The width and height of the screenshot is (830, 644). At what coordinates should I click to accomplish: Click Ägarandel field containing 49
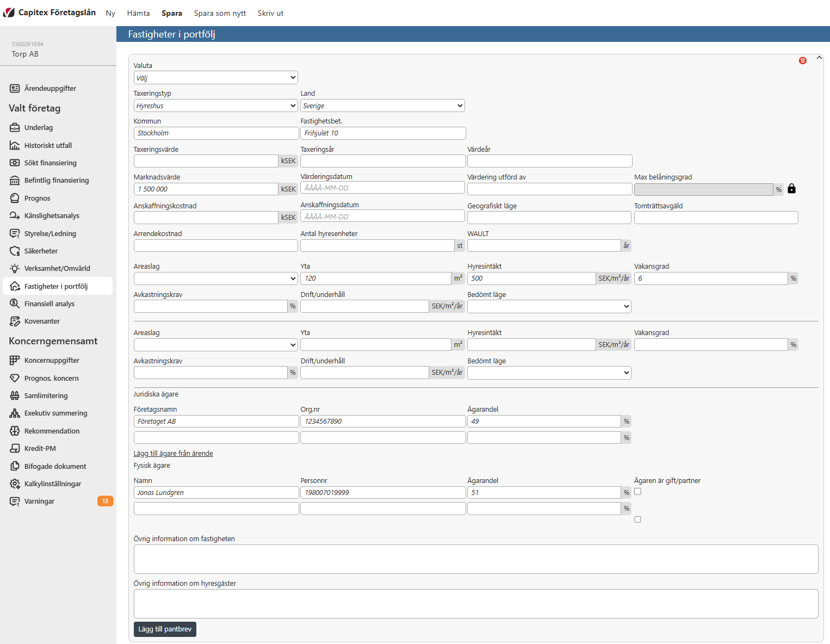(544, 421)
